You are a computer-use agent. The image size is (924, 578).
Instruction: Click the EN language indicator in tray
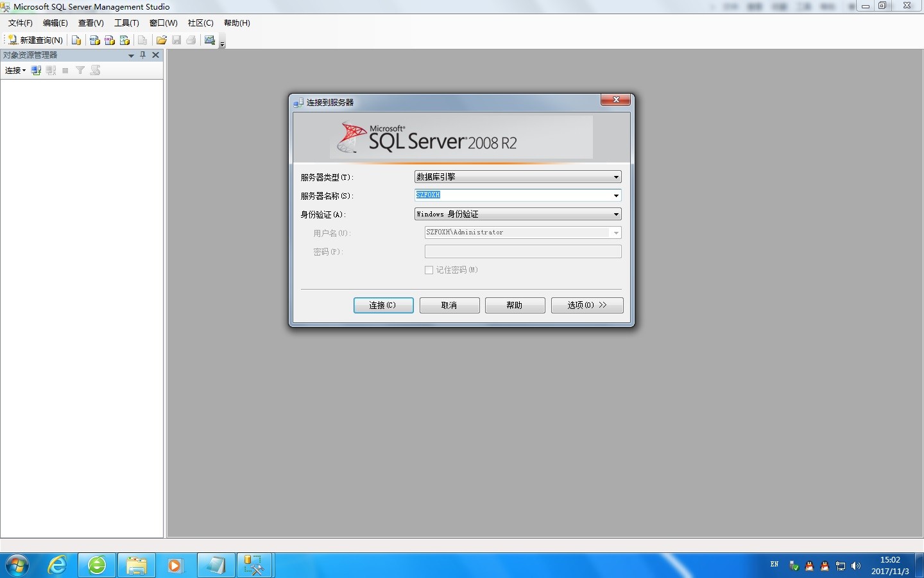774,565
